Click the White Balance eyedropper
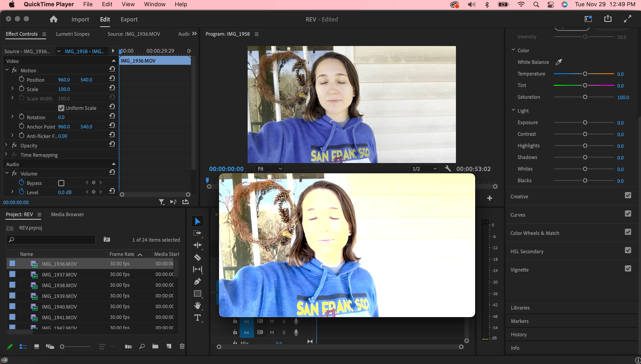 click(559, 62)
